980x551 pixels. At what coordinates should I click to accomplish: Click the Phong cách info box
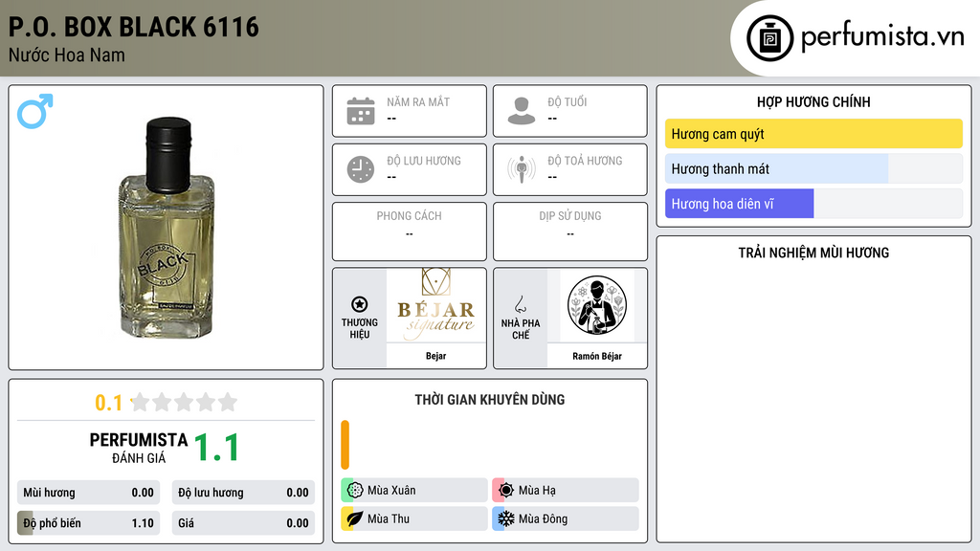(410, 231)
